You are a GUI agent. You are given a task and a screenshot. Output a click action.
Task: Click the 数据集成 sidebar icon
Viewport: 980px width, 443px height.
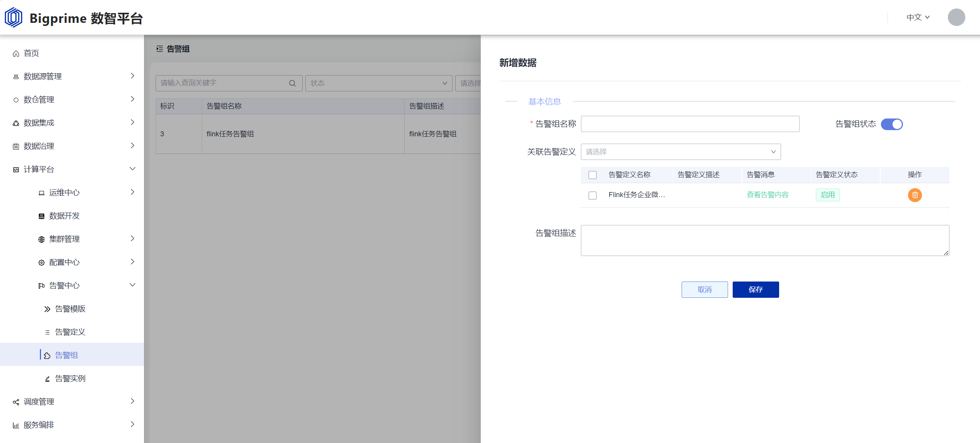pyautogui.click(x=16, y=123)
